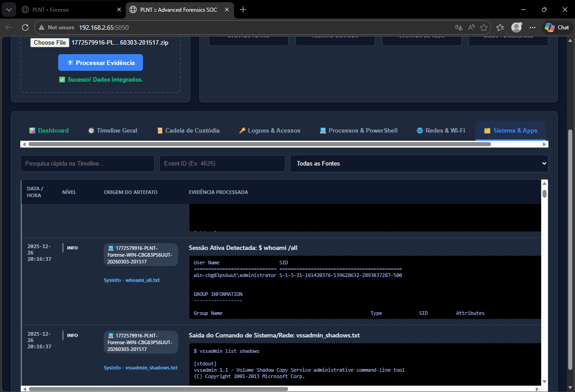
Task: Click the Processar Evidência button
Action: coord(101,63)
